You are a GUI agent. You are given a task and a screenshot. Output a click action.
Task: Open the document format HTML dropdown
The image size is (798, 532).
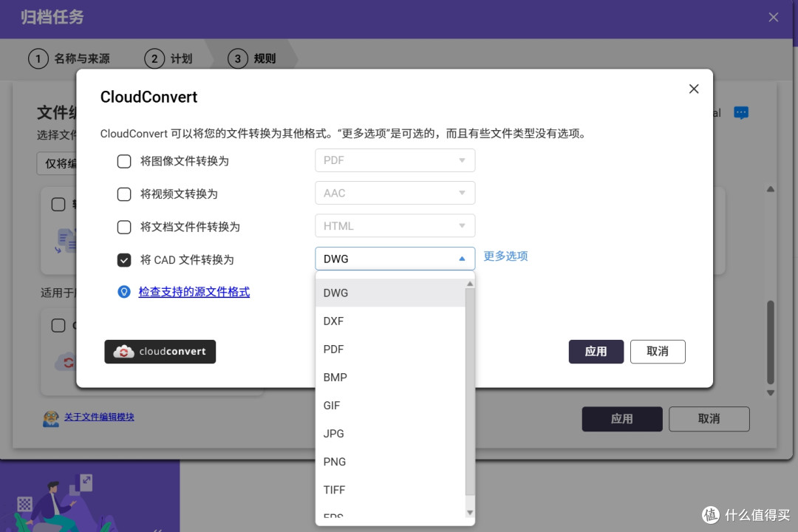click(395, 225)
